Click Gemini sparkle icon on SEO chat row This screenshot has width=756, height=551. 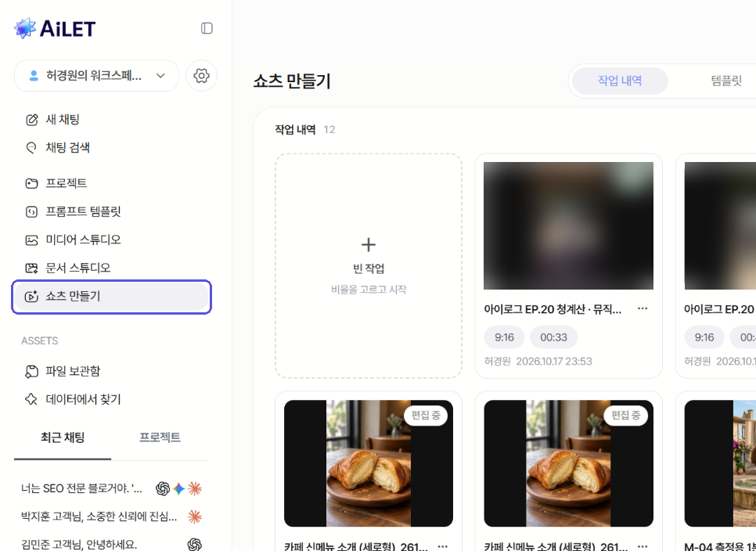179,489
